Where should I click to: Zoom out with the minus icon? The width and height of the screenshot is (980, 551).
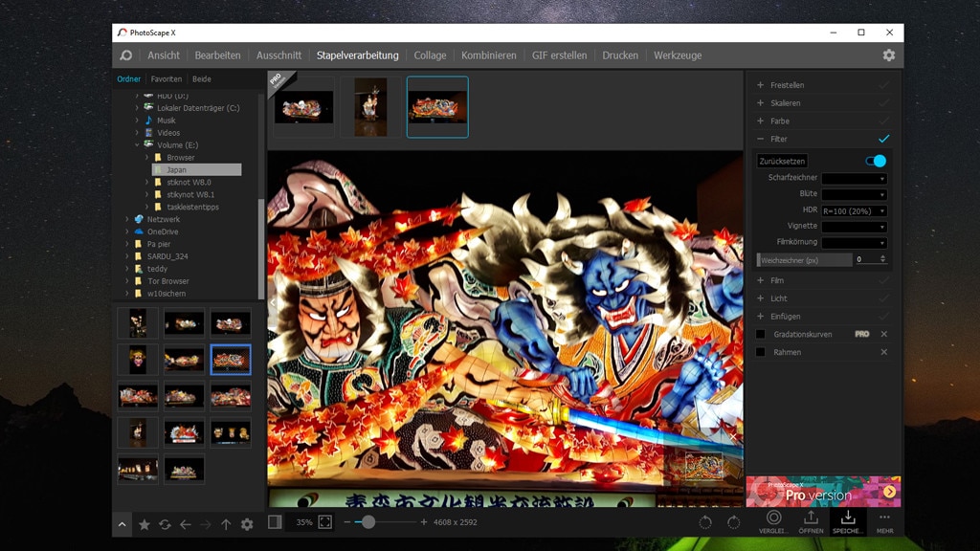pyautogui.click(x=346, y=522)
